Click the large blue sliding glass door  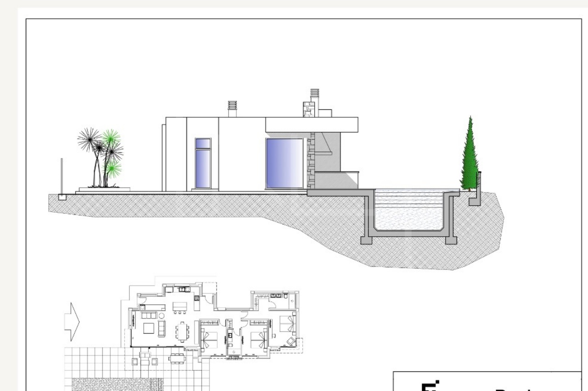[x=284, y=163]
